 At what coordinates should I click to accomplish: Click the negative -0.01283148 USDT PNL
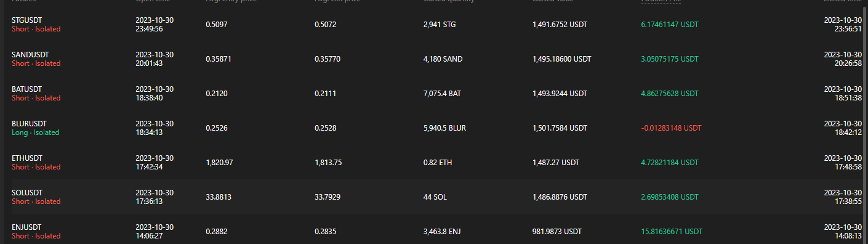point(671,128)
